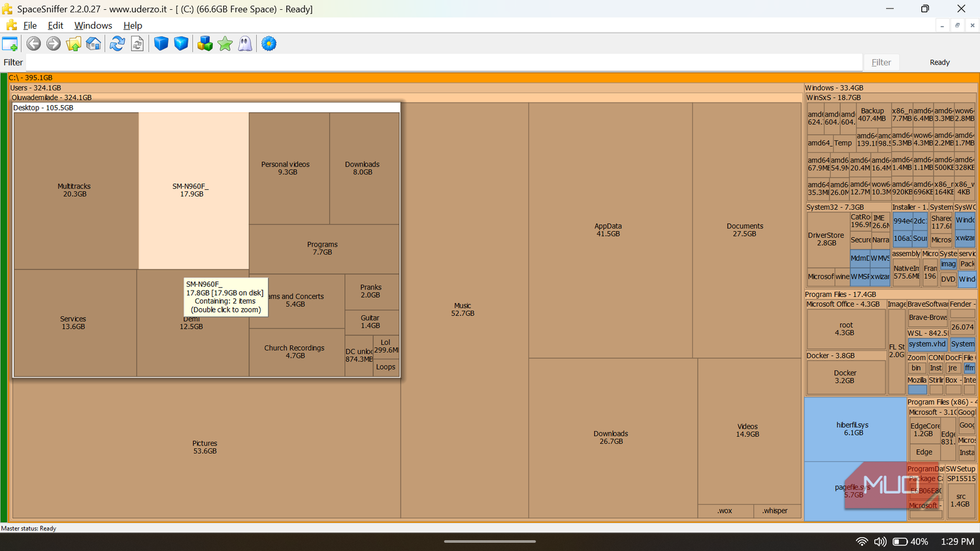This screenshot has height=551, width=980.
Task: Select the Multitracks folder block
Action: tap(76, 191)
